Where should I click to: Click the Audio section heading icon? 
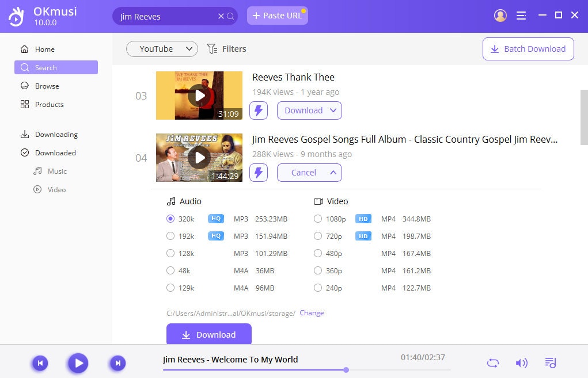(x=171, y=201)
